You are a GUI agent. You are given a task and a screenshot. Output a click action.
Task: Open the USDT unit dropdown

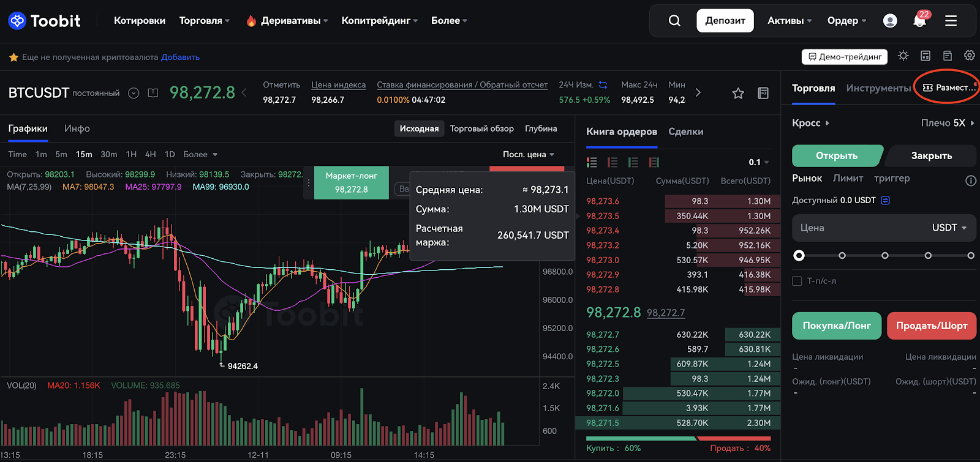pos(949,228)
